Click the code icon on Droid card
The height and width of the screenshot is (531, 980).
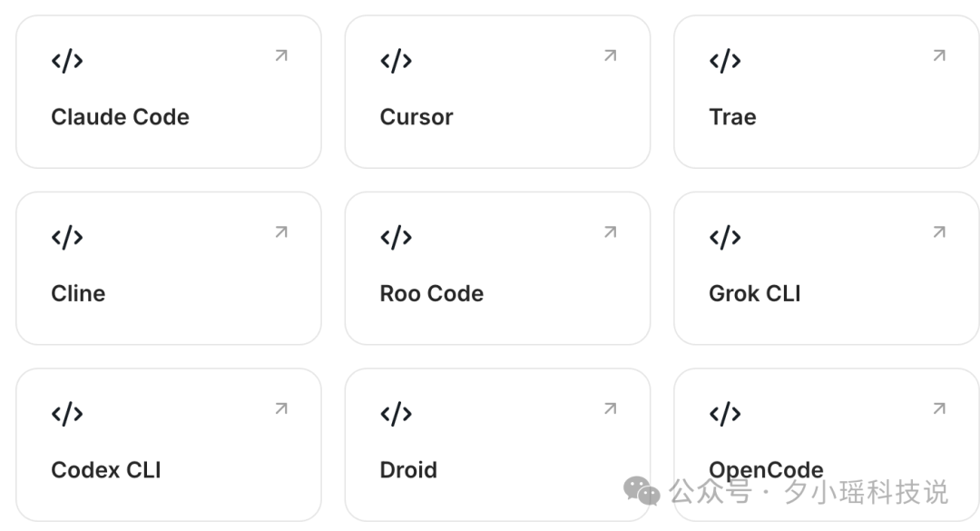click(x=396, y=414)
